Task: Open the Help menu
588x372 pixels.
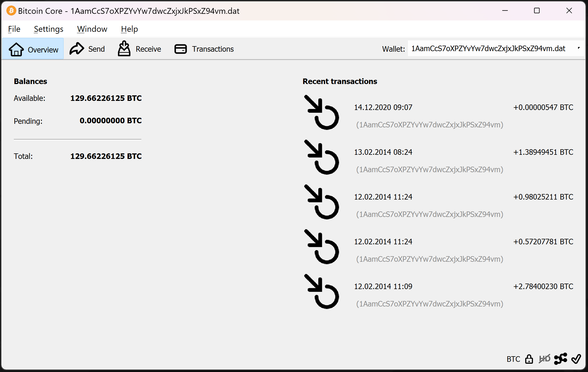Action: pyautogui.click(x=129, y=29)
